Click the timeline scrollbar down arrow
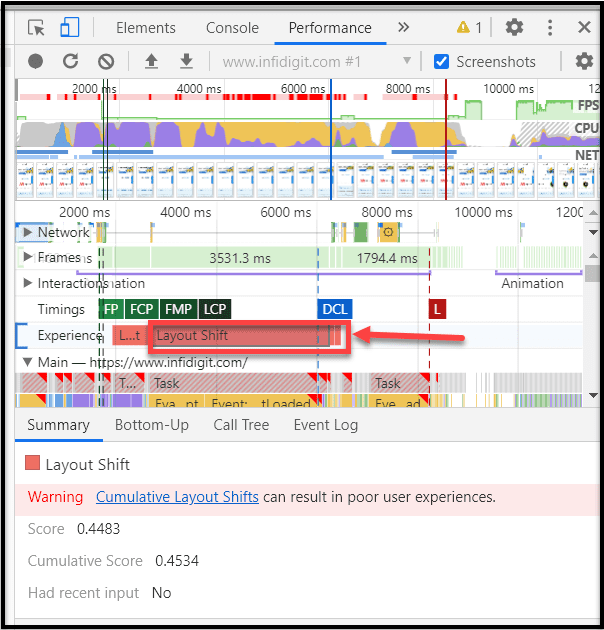This screenshot has width=604, height=630. coord(593,232)
